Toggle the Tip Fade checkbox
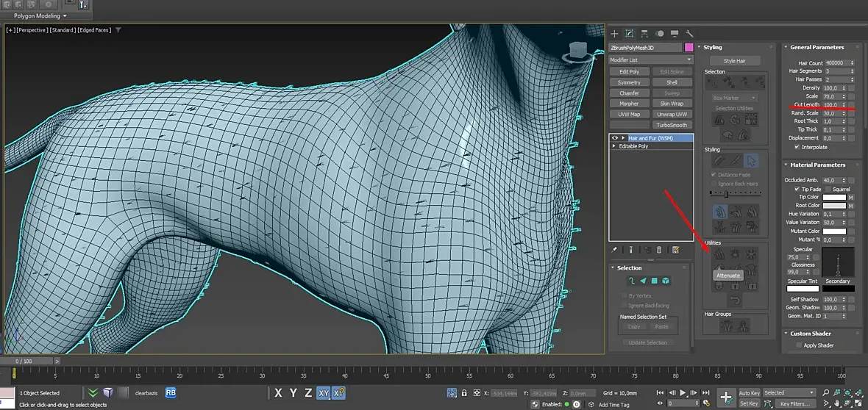This screenshot has height=410, width=868. pyautogui.click(x=797, y=189)
